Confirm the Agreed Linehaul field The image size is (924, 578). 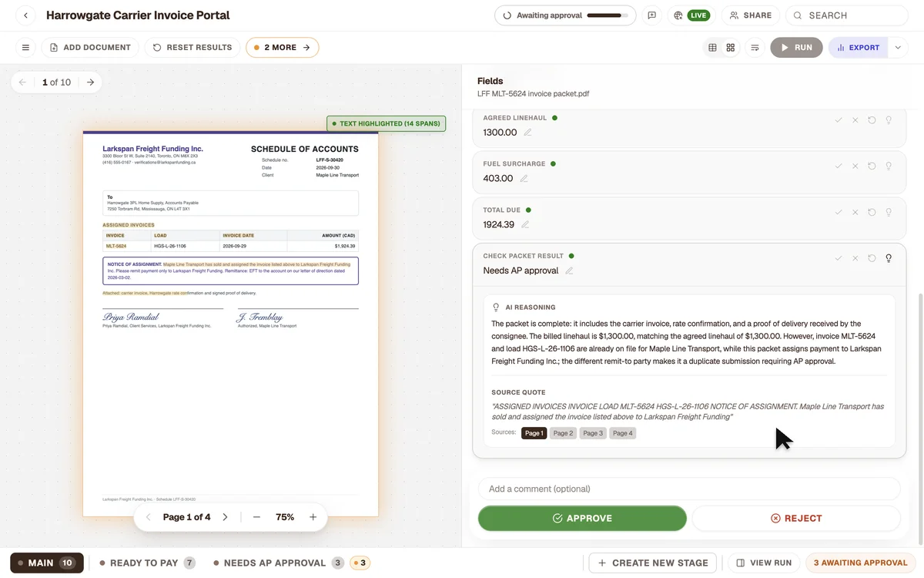pyautogui.click(x=839, y=120)
